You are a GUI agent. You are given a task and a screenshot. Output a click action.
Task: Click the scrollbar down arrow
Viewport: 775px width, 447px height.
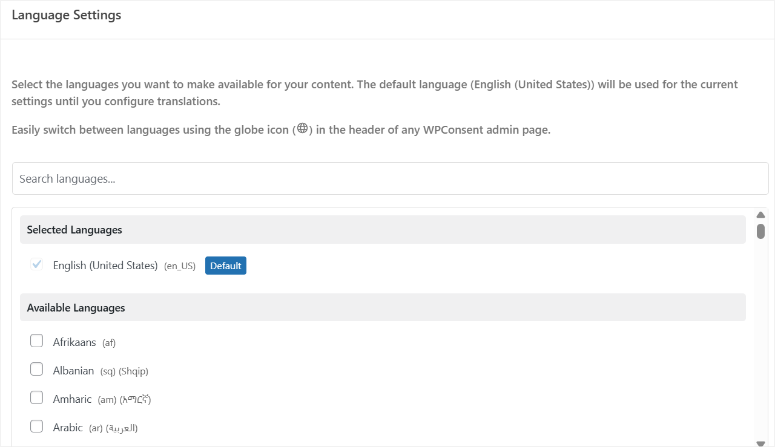coord(761,444)
